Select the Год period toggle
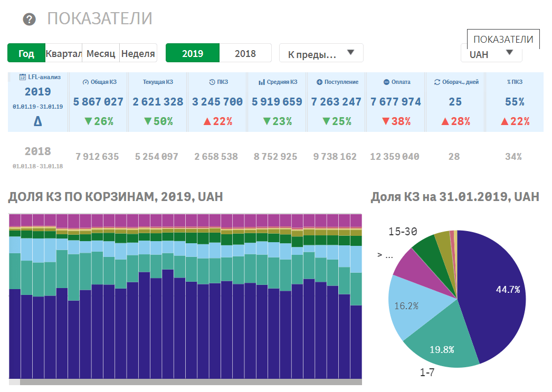This screenshot has width=552, height=392. pos(26,53)
